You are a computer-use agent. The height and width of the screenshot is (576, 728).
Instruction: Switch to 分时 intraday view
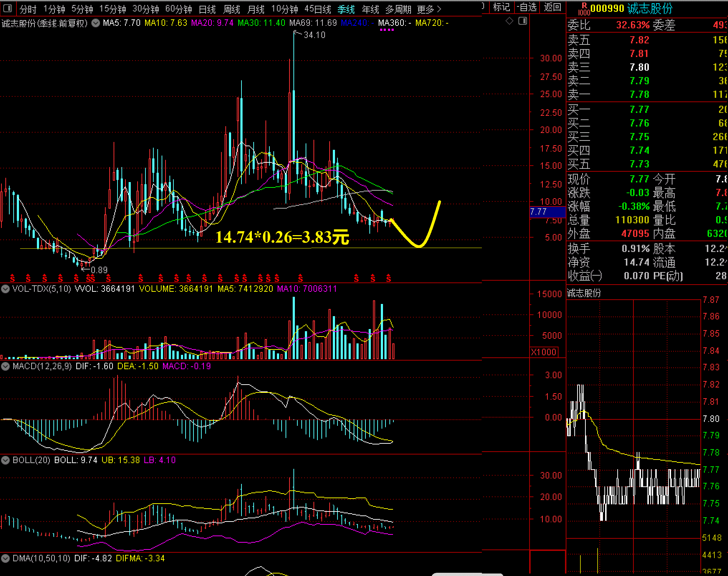click(x=28, y=9)
